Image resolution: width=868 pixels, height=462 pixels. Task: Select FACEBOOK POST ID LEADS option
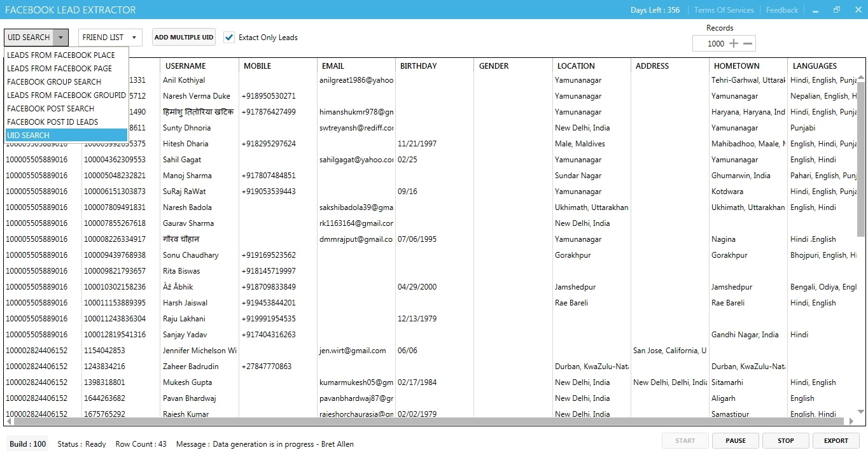coord(52,122)
